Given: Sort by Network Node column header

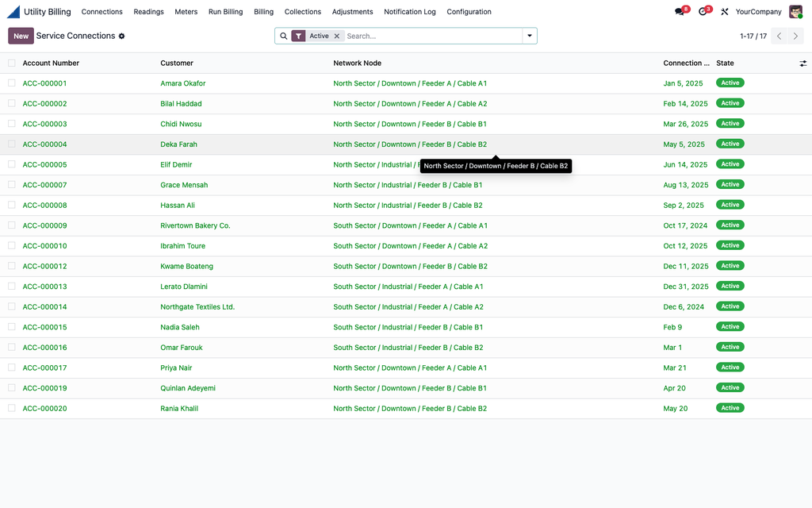Looking at the screenshot, I should [358, 63].
